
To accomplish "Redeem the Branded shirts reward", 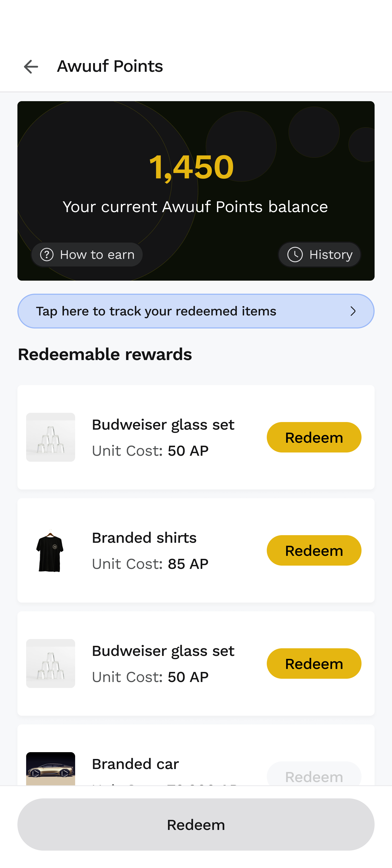I will [x=314, y=550].
